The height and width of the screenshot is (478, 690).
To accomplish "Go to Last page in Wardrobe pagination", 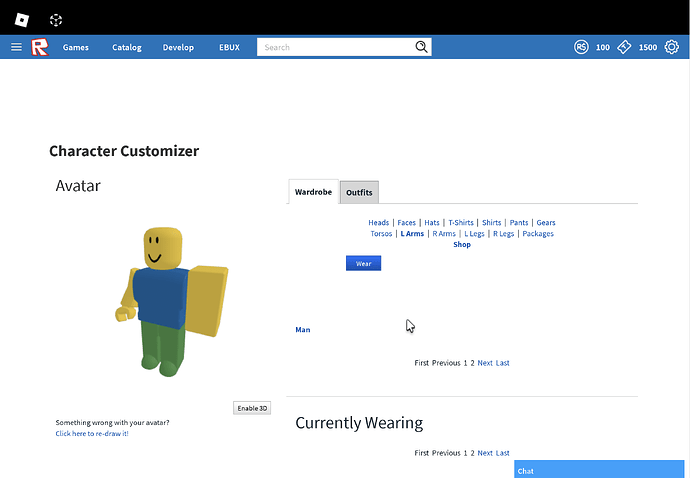I will (503, 363).
